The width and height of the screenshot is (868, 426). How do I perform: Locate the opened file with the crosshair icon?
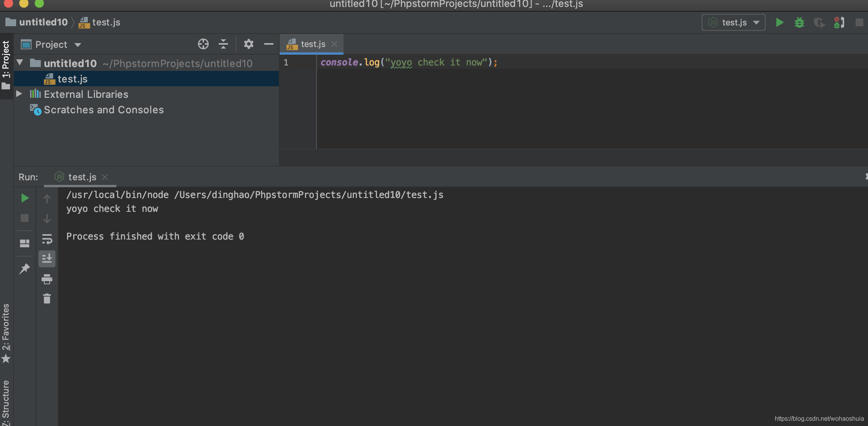pos(203,44)
